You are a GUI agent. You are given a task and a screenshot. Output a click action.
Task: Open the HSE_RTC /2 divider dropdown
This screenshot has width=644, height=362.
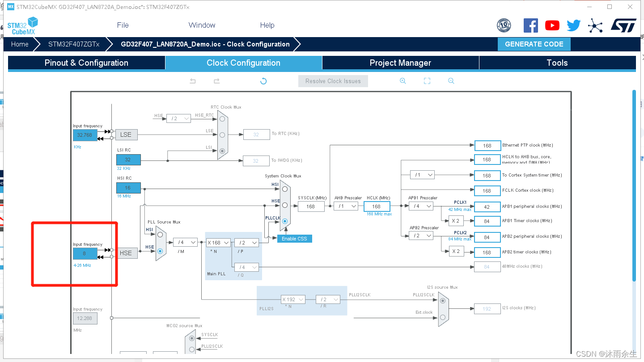[179, 118]
